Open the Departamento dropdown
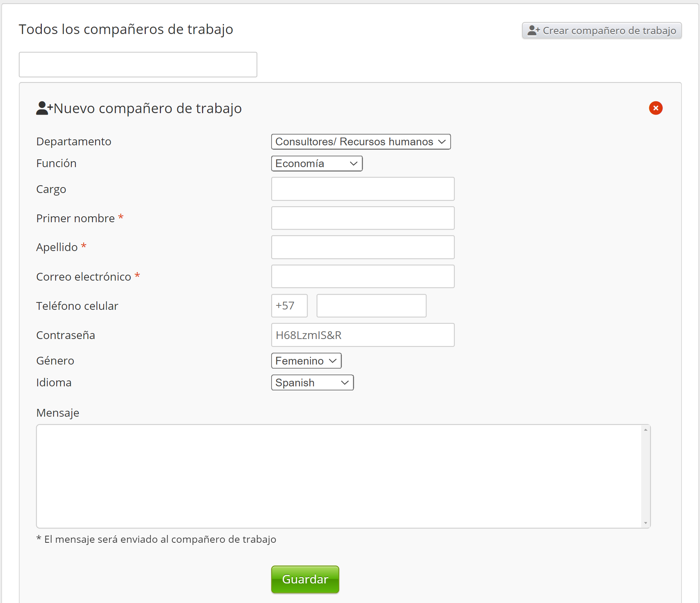Screen dimensions: 700x603 tap(361, 142)
